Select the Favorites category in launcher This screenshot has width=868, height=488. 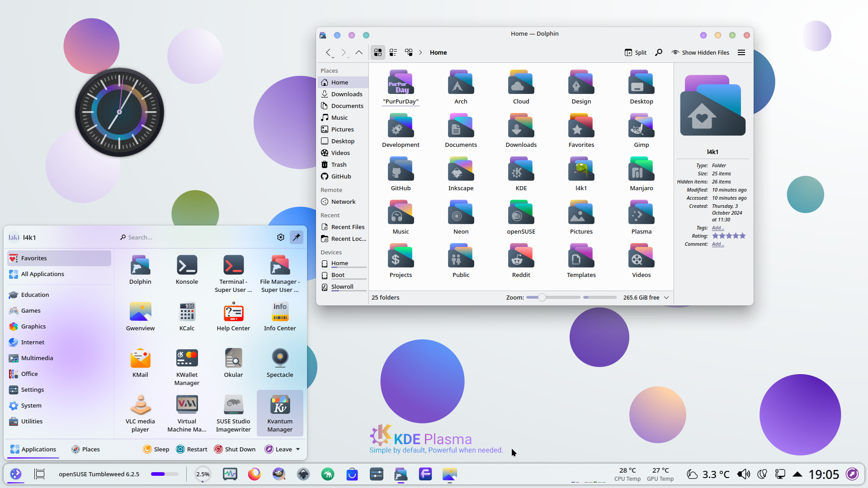pyautogui.click(x=59, y=258)
